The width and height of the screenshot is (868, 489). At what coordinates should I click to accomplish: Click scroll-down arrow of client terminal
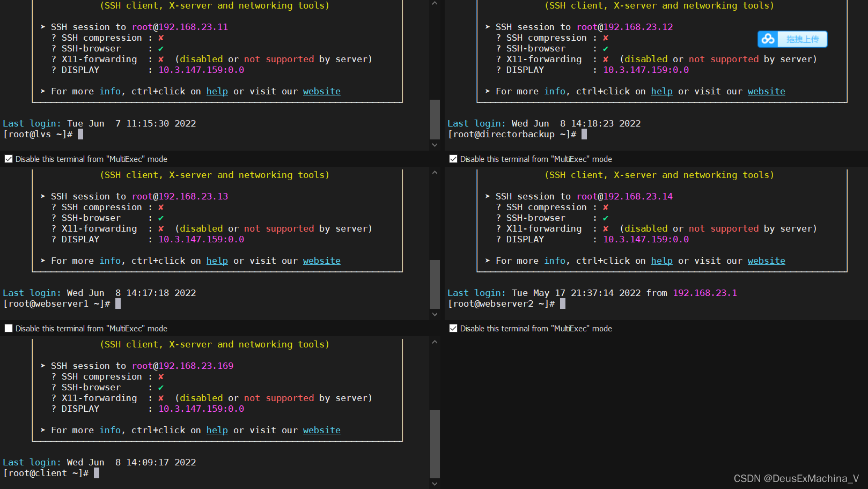435,484
